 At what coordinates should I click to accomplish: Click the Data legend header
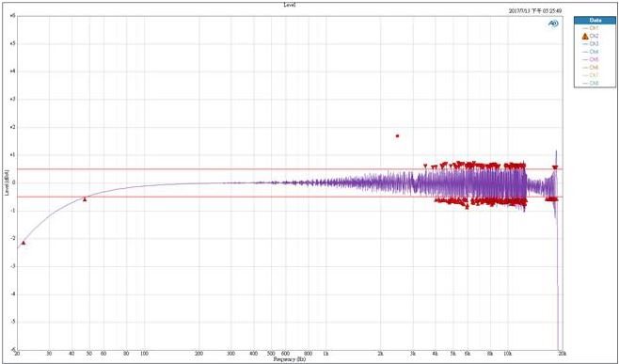[595, 20]
